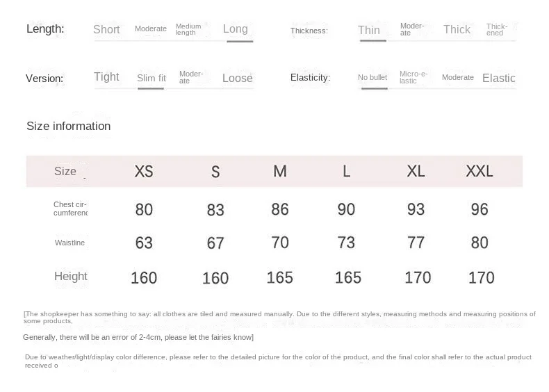The height and width of the screenshot is (392, 549).
Task: Pick the Tight version option
Action: (106, 77)
